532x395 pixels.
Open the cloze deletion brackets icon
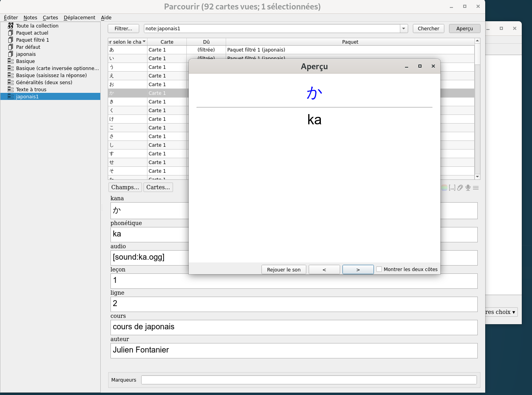coord(452,188)
